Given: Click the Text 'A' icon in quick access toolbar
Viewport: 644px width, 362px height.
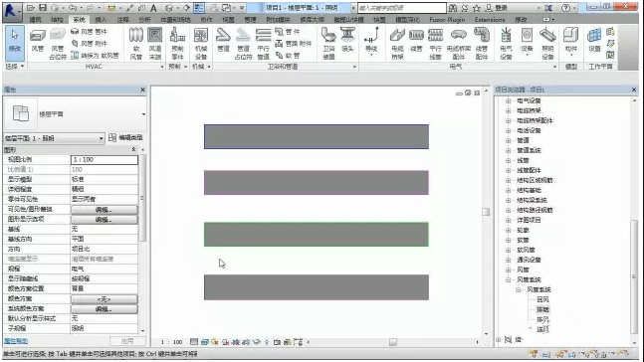Looking at the screenshot, I should pyautogui.click(x=153, y=8).
